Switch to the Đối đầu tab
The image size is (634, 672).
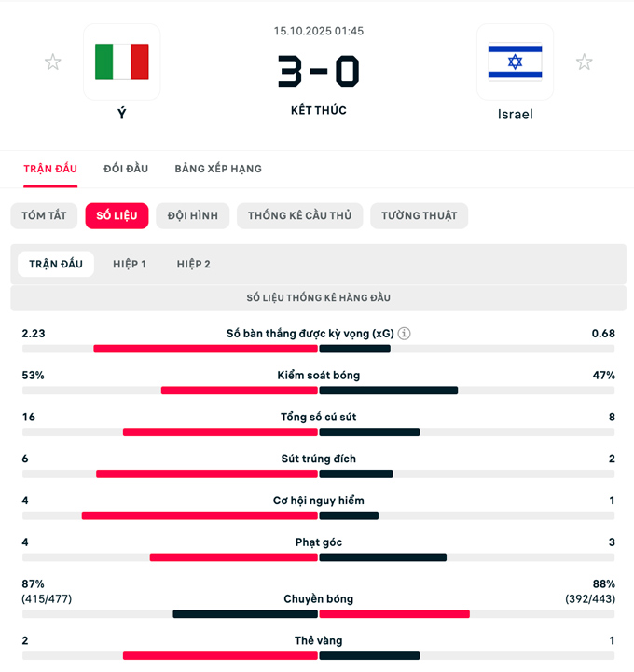coord(126,169)
